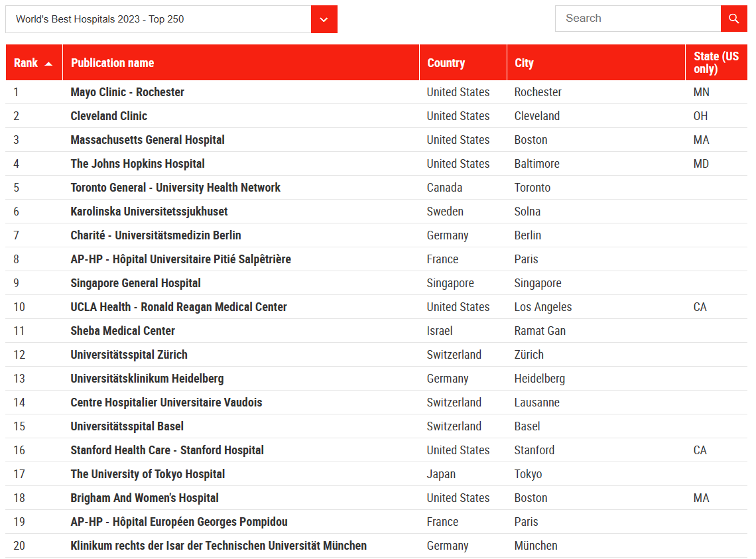Viewport: 756px width, 559px height.
Task: Click the Rochester city cell
Action: click(x=538, y=92)
